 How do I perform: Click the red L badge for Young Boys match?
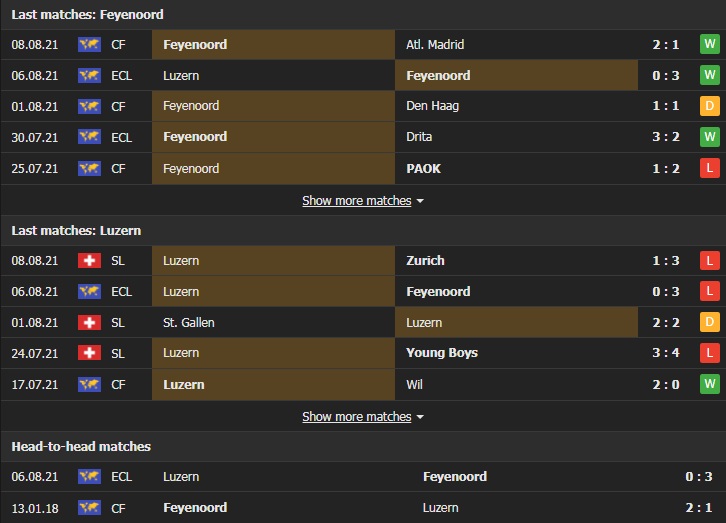(710, 353)
